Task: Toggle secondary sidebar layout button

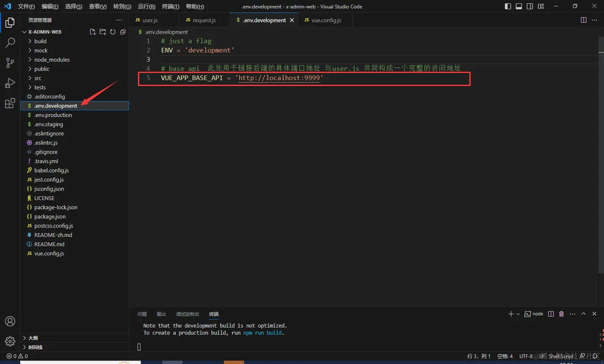Action: [x=530, y=6]
